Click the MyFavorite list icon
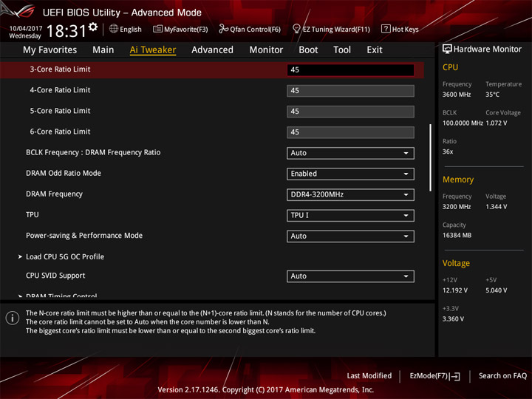532x399 pixels. (x=157, y=29)
